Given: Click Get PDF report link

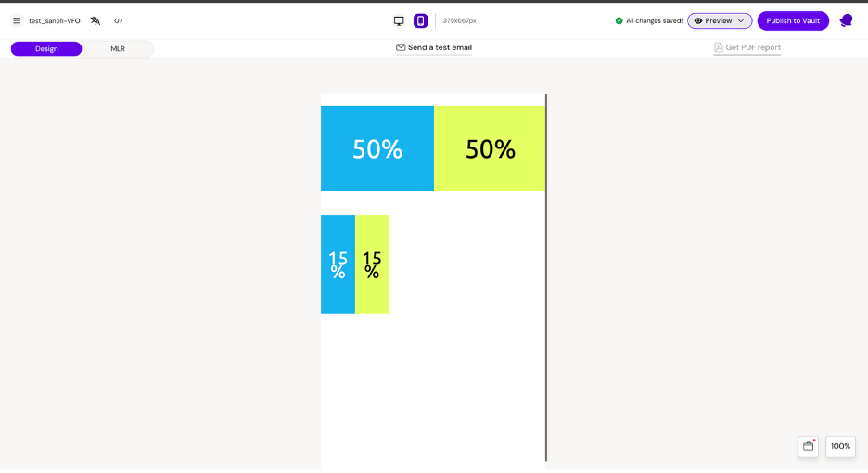Looking at the screenshot, I should [753, 47].
